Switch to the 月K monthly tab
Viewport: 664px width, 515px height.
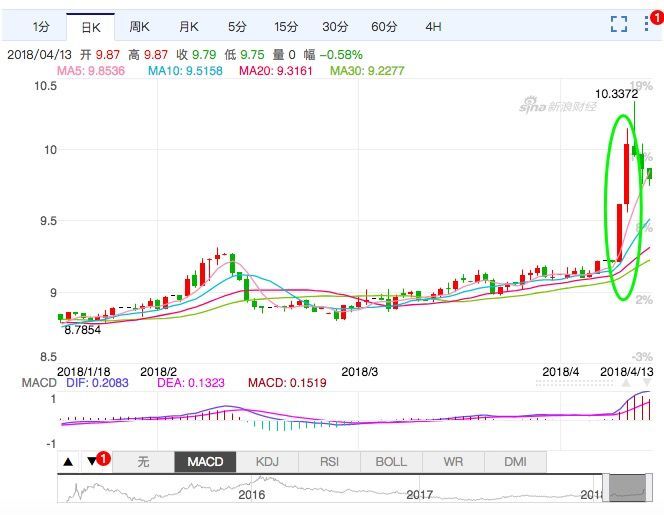188,27
